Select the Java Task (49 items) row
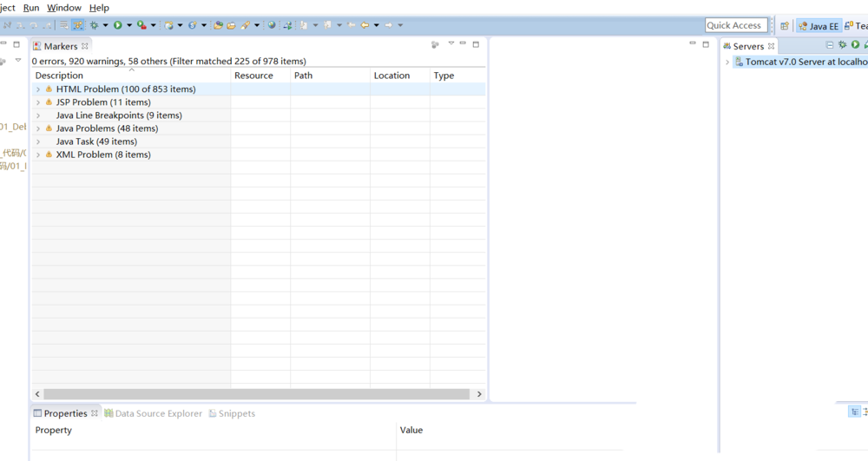This screenshot has height=461, width=868. tap(259, 142)
